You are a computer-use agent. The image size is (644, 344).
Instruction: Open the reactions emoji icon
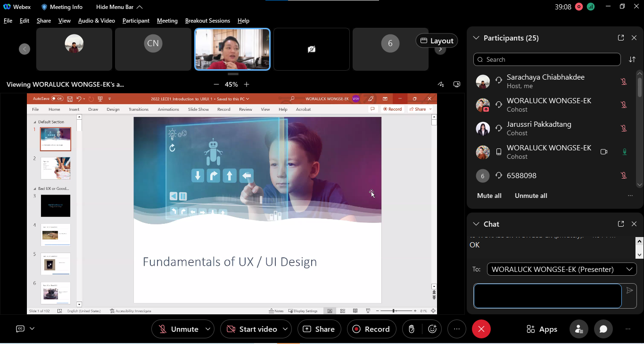432,329
